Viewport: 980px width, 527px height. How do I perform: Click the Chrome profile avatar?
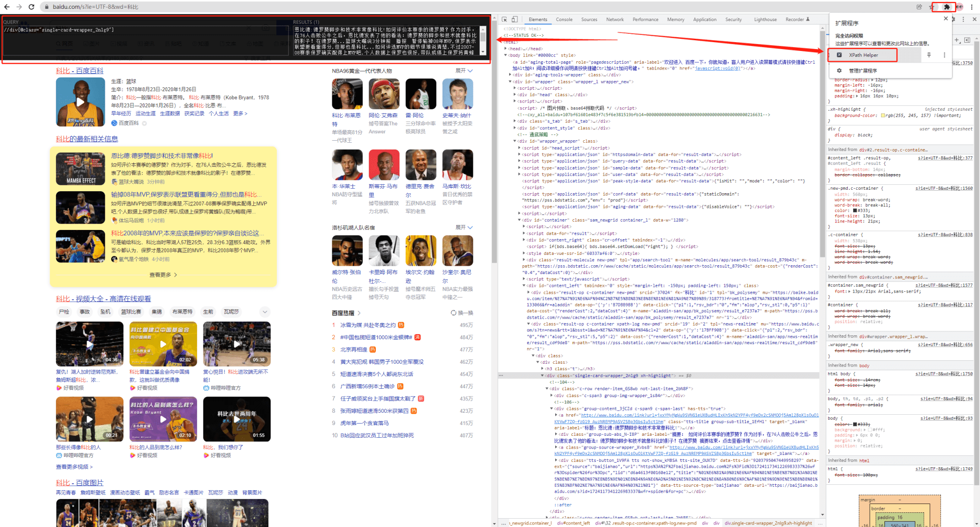click(x=959, y=7)
